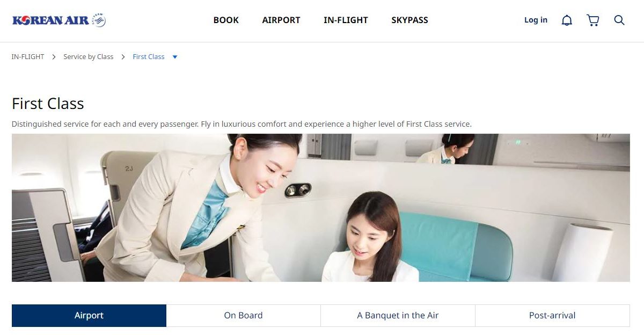Click the Log in link

click(536, 20)
